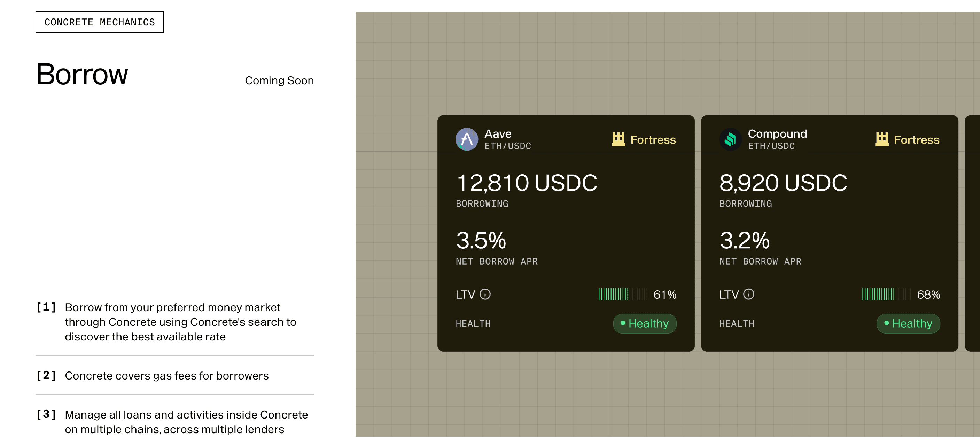Click BORROWING label on Aave card
This screenshot has height=437, width=980.
(482, 204)
